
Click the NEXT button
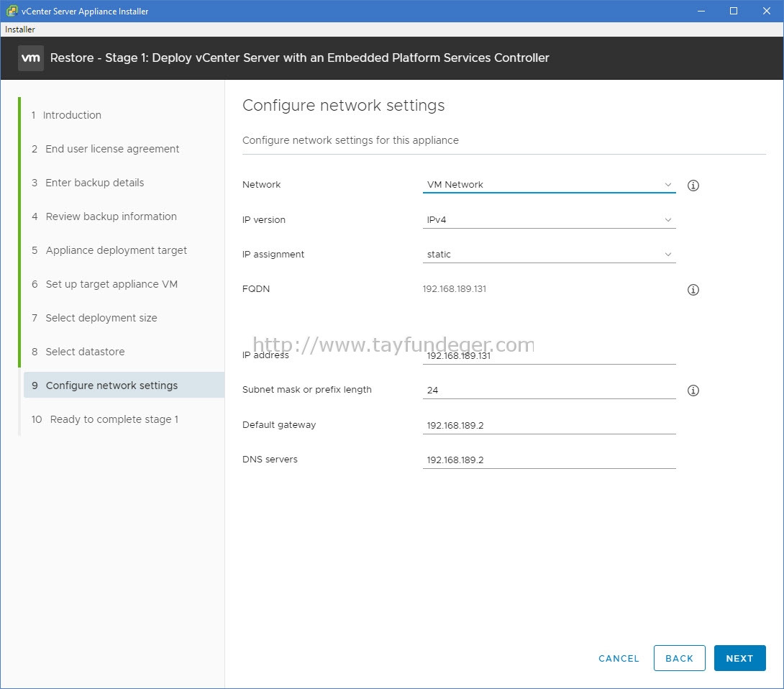pos(739,658)
